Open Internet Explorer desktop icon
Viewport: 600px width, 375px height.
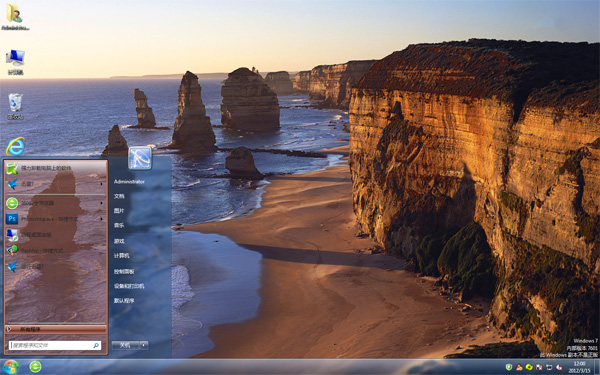point(15,146)
